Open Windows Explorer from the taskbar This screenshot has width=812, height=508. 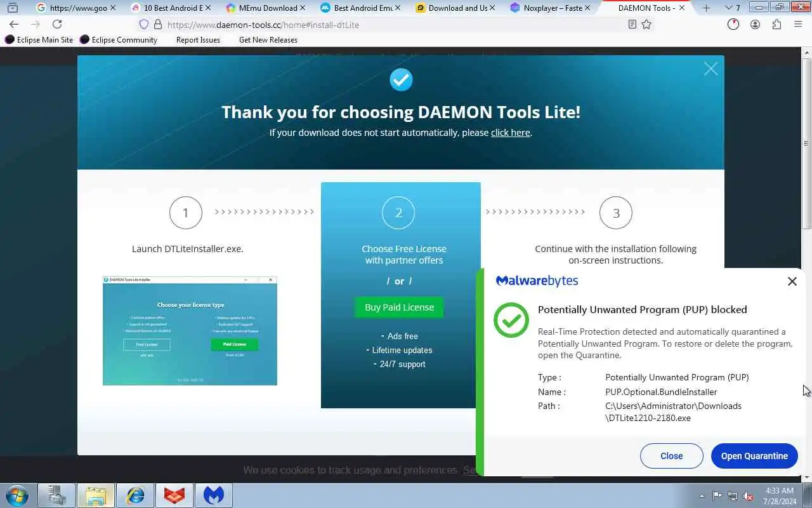(96, 495)
